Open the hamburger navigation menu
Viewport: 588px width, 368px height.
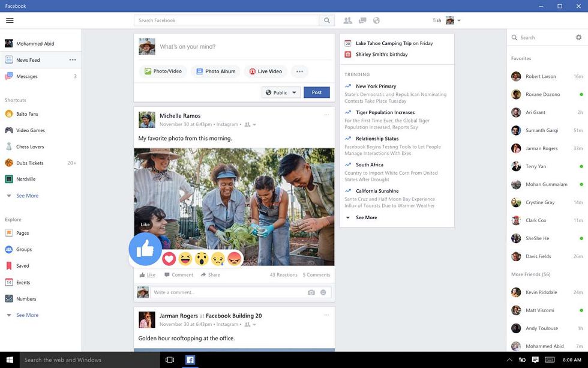click(x=10, y=20)
